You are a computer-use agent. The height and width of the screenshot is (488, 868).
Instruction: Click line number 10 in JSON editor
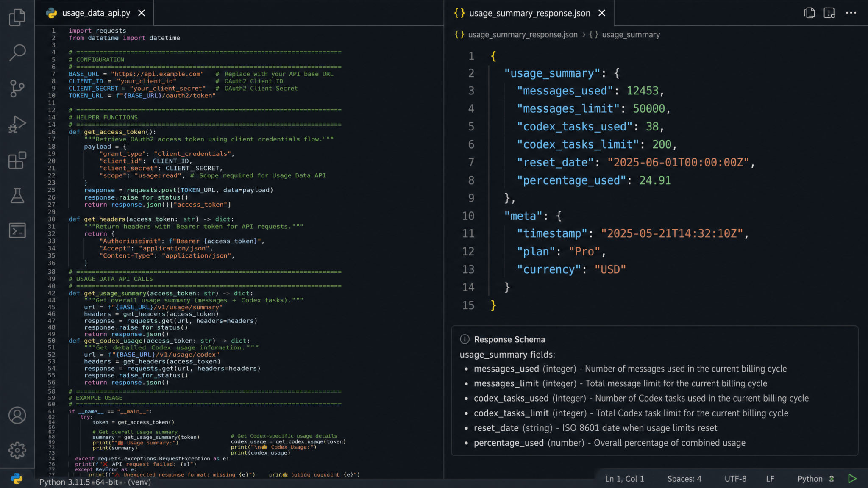[468, 216]
